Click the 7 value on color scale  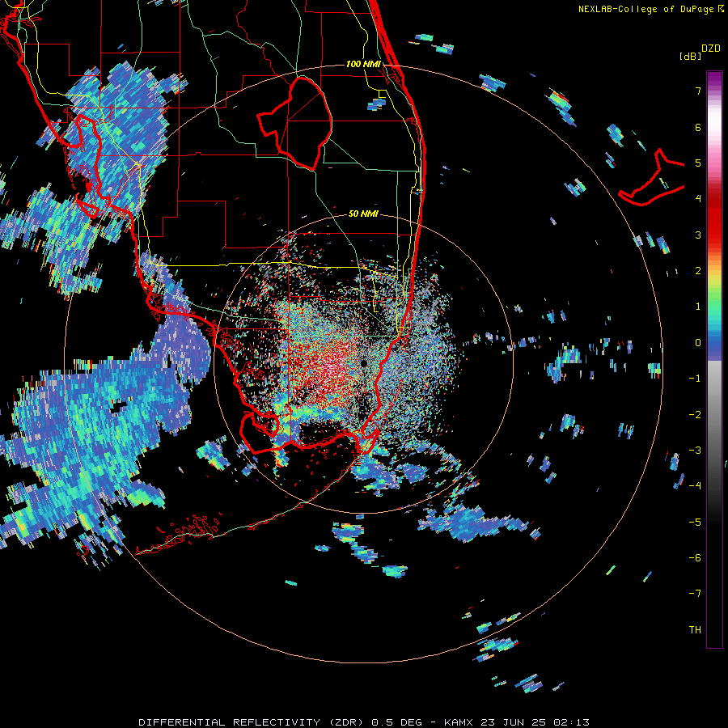[698, 91]
